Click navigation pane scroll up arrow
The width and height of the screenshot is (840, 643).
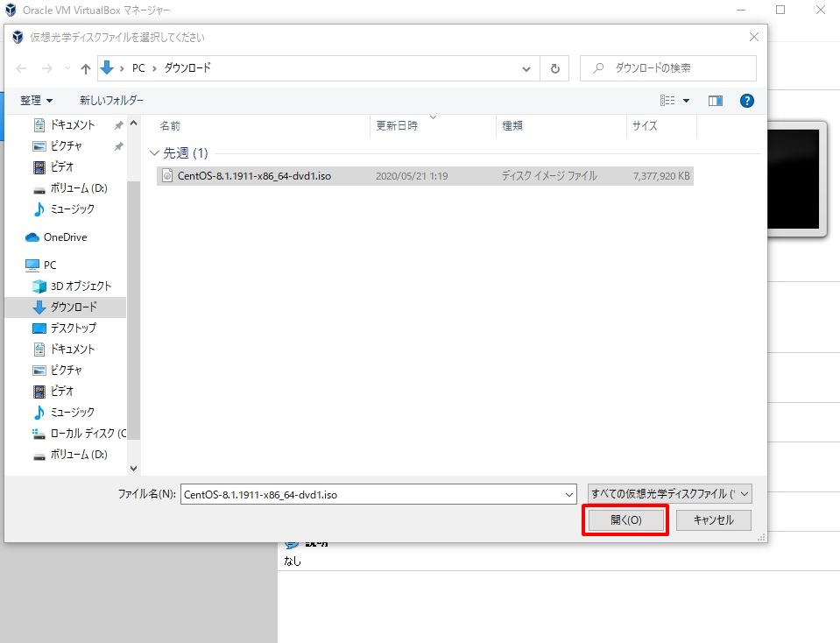134,124
